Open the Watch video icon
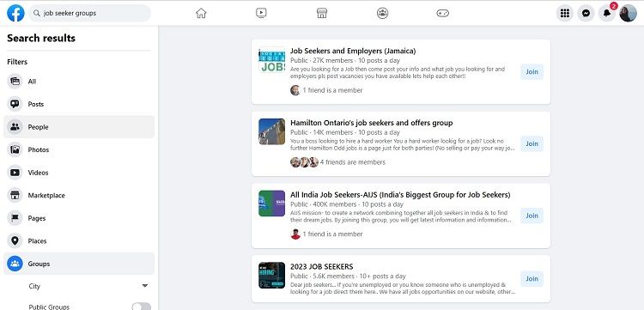The image size is (644, 310). tap(261, 13)
